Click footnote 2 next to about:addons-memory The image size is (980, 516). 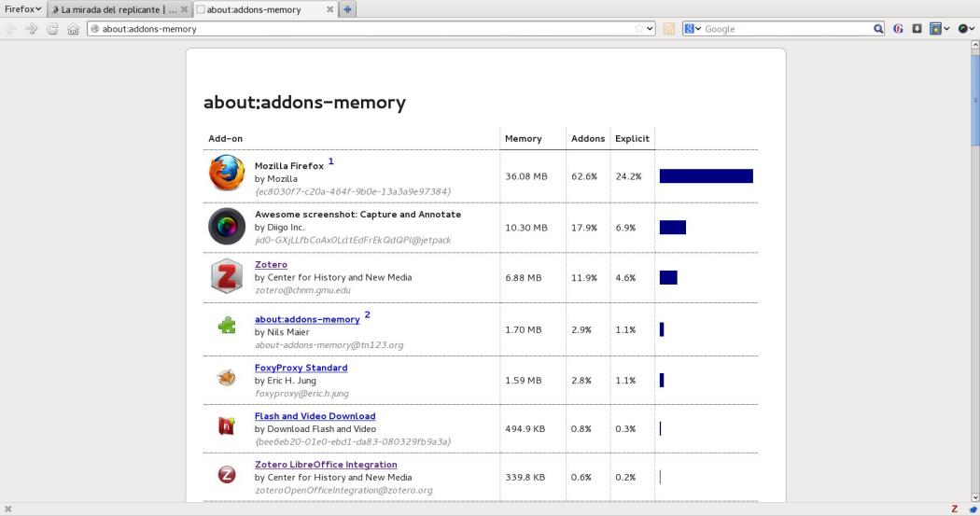tap(368, 314)
